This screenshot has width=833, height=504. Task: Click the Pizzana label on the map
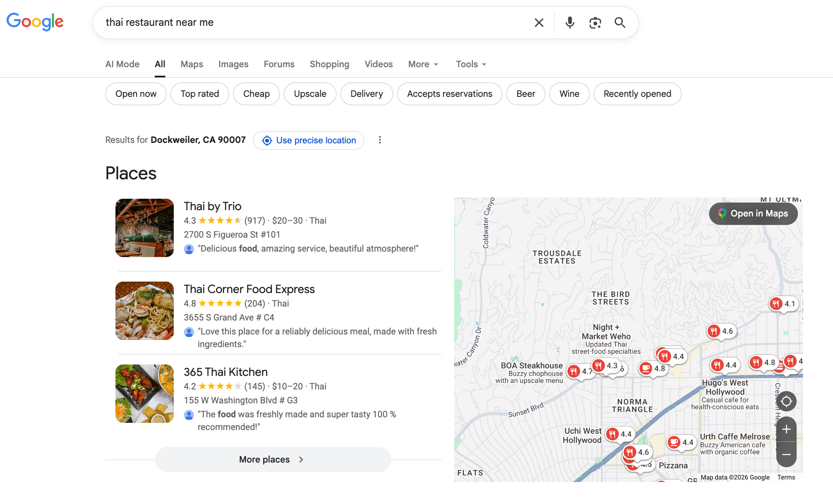pos(673,466)
